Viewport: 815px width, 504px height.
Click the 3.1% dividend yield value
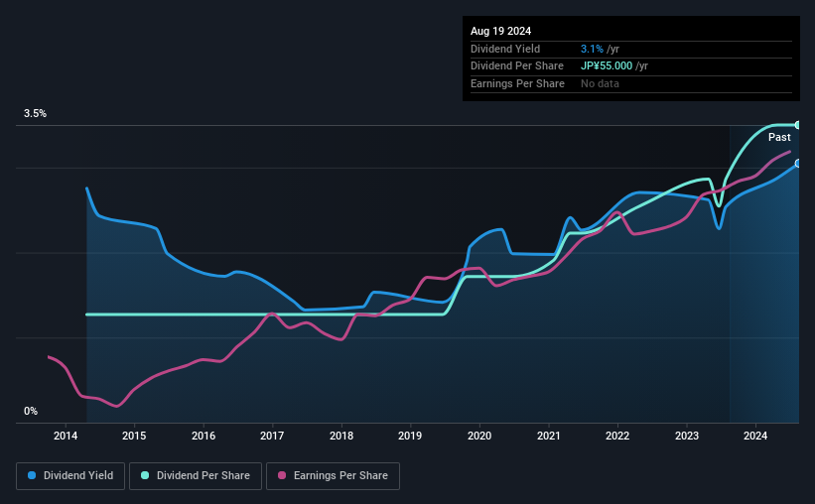click(x=592, y=49)
